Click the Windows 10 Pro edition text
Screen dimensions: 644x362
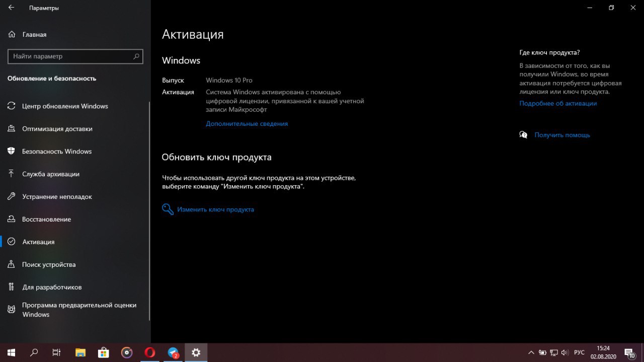(x=229, y=80)
